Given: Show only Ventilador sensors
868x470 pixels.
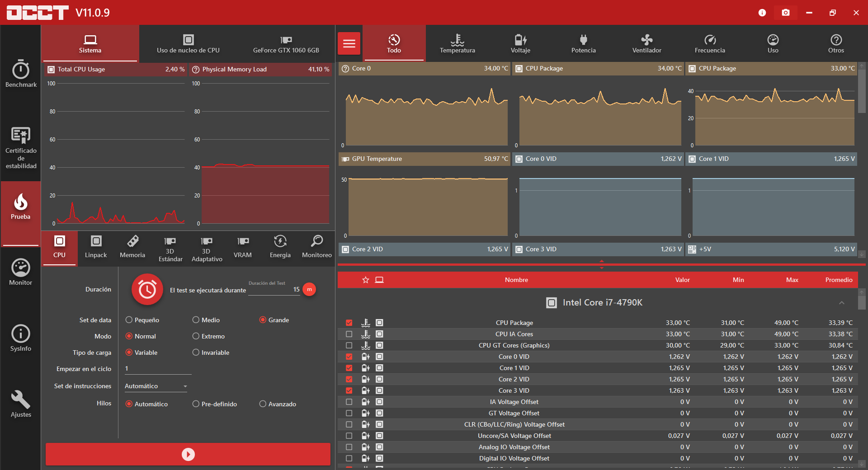Looking at the screenshot, I should pyautogui.click(x=646, y=43).
